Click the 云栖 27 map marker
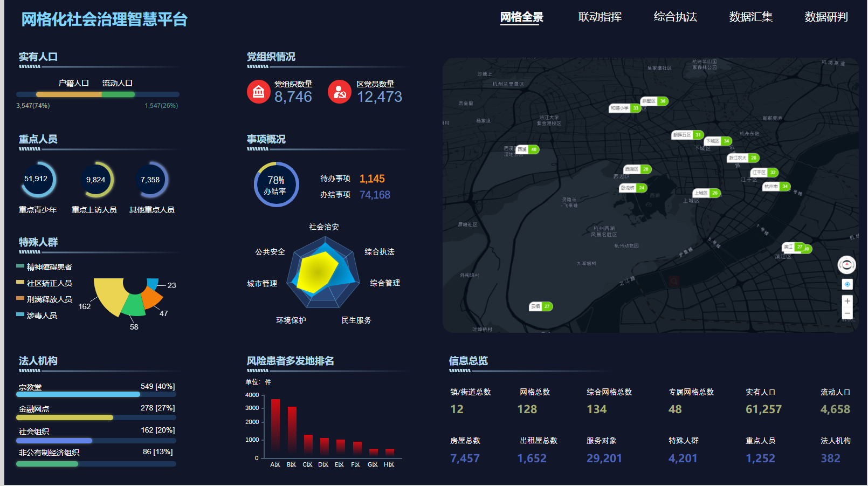Screen dimensions: 868x486 pyautogui.click(x=541, y=306)
